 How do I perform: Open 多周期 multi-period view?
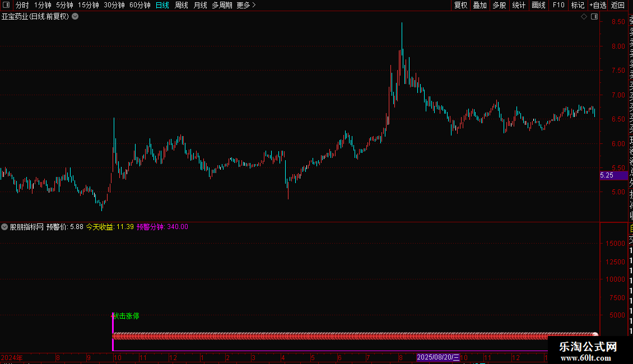pos(222,5)
